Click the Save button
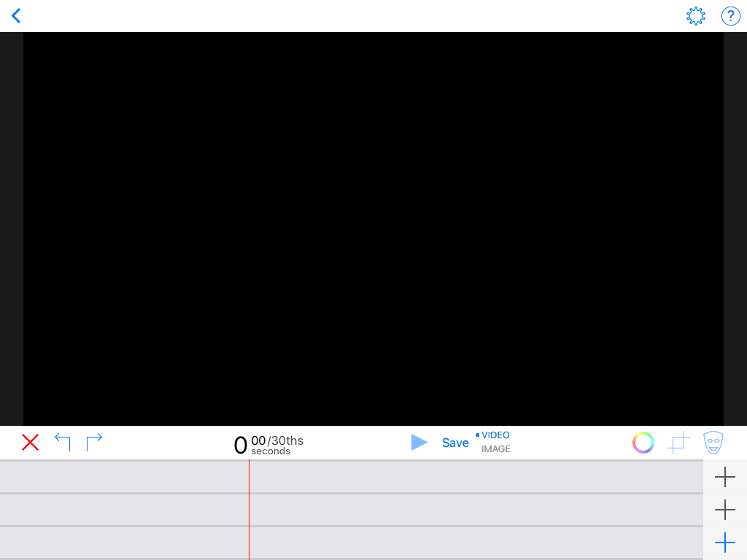 455,443
